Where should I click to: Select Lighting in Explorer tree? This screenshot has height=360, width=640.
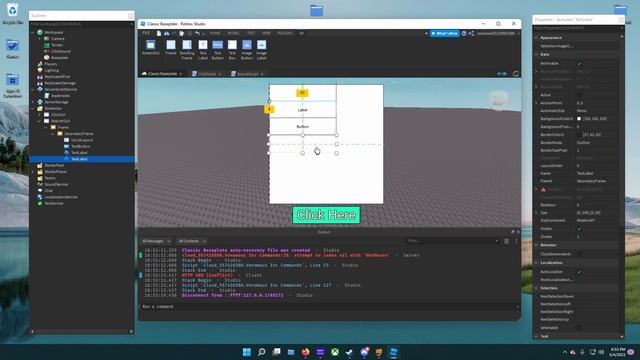click(51, 70)
